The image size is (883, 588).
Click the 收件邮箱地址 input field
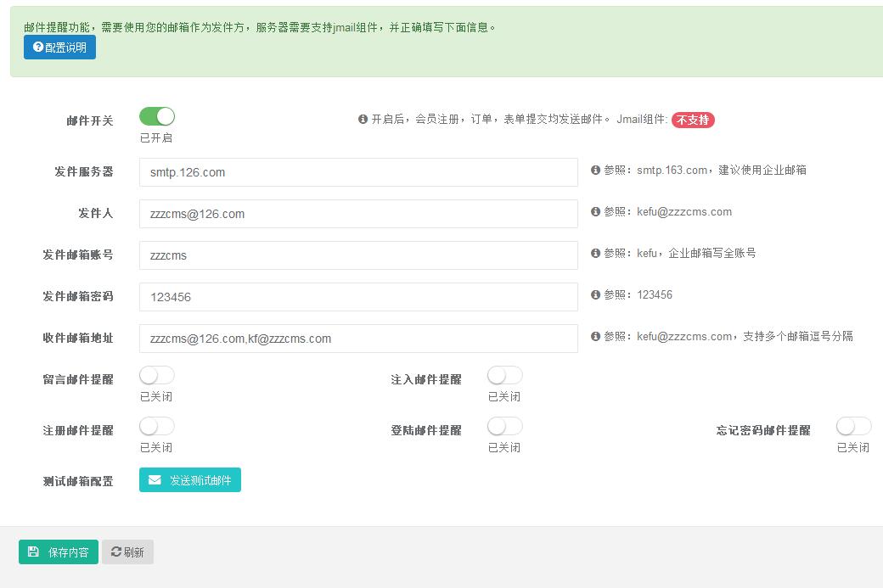click(x=357, y=338)
